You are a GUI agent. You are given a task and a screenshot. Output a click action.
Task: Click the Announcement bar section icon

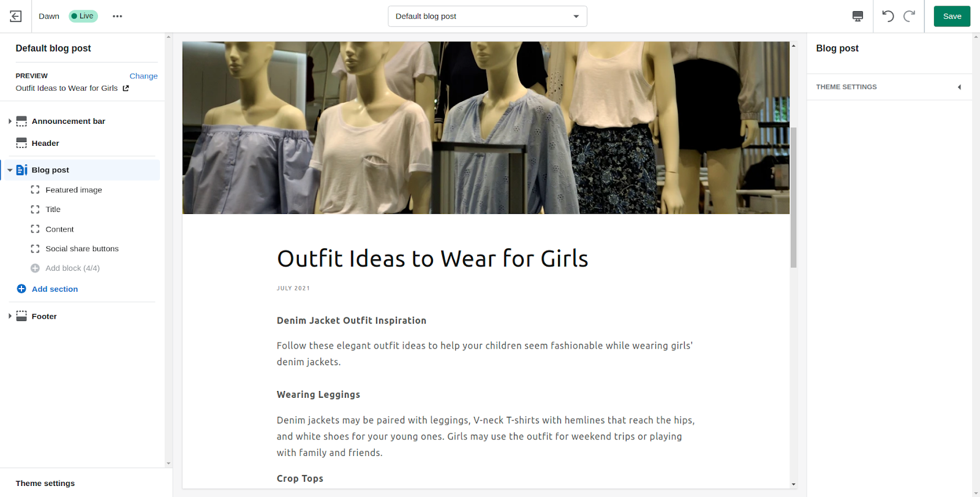[x=21, y=121]
